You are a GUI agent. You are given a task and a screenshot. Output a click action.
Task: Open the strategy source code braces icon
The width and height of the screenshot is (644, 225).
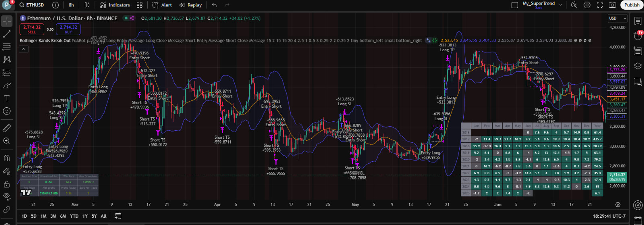(x=435, y=40)
